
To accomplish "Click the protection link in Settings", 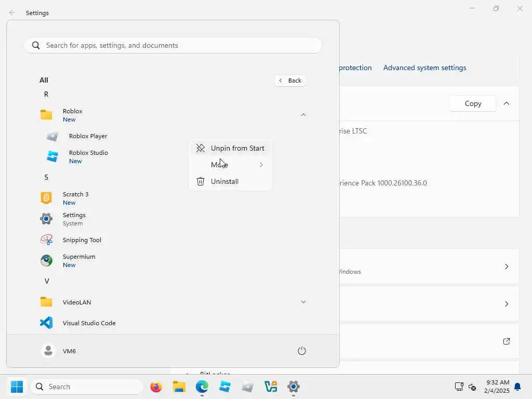I will (355, 68).
